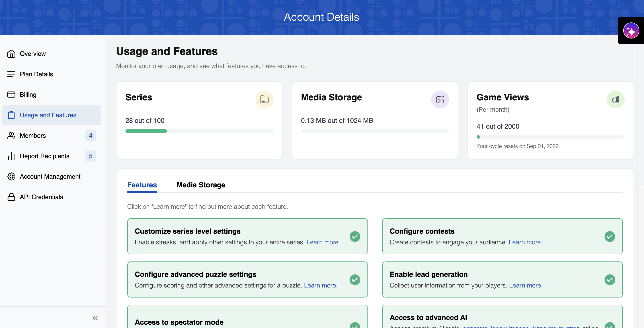Screen dimensions: 644x328
Task: Click Learn more for lead generation
Action: [x=526, y=285]
